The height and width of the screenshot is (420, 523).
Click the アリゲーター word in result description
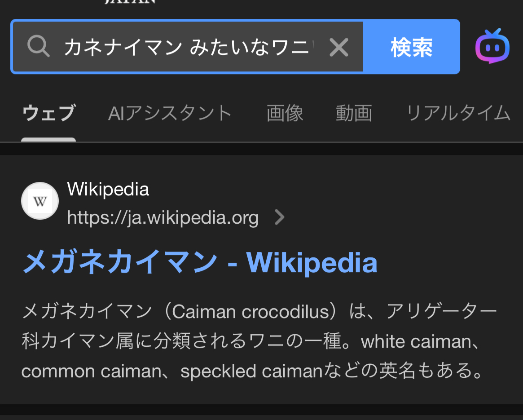[441, 312]
